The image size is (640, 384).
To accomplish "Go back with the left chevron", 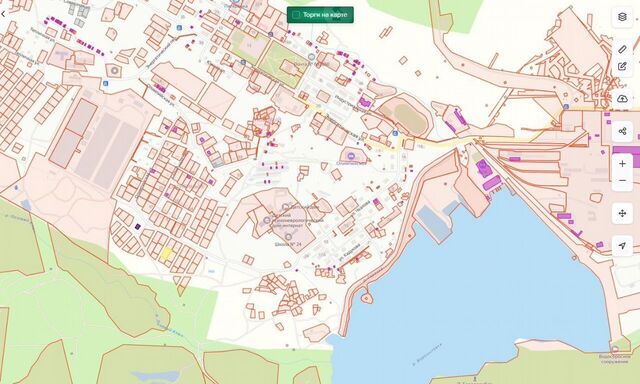I will click(3, 14).
